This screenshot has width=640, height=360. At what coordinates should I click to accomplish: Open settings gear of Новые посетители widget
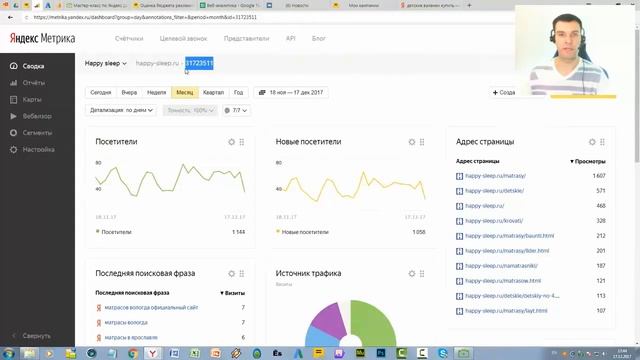click(x=412, y=142)
